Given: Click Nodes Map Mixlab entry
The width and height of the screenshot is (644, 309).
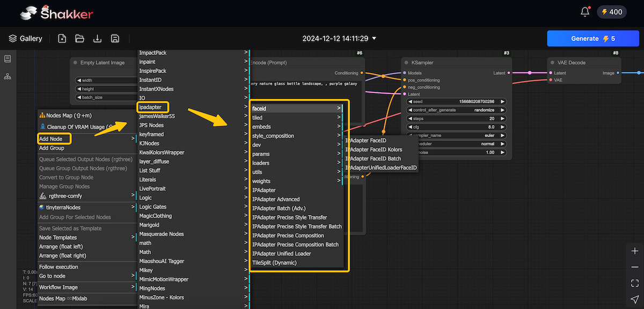Looking at the screenshot, I should click(87, 299).
